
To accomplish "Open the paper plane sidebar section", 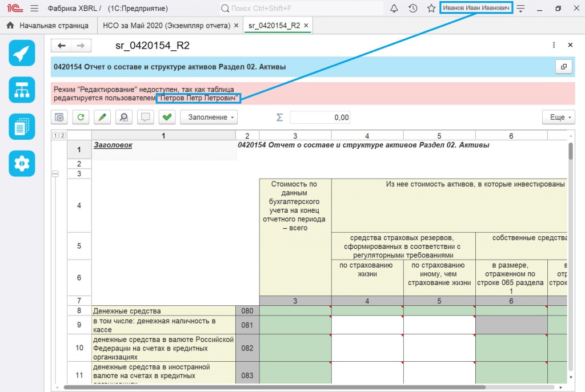I will [22, 53].
